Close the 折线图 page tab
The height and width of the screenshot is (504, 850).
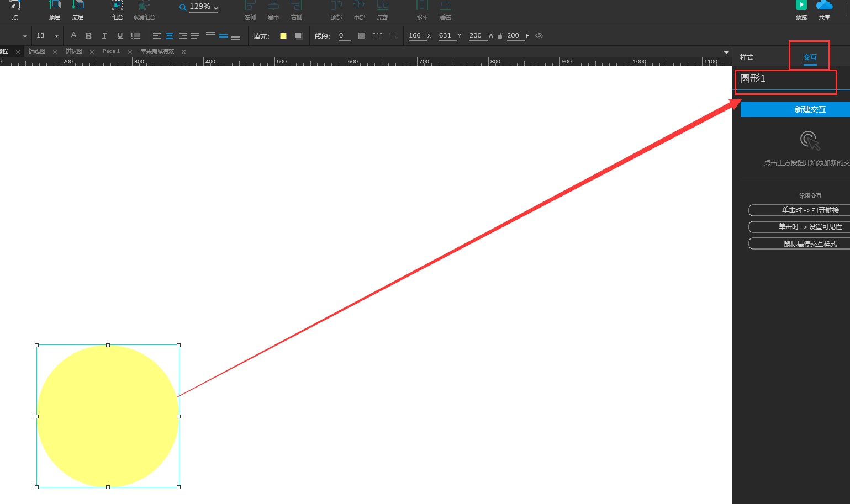(55, 52)
